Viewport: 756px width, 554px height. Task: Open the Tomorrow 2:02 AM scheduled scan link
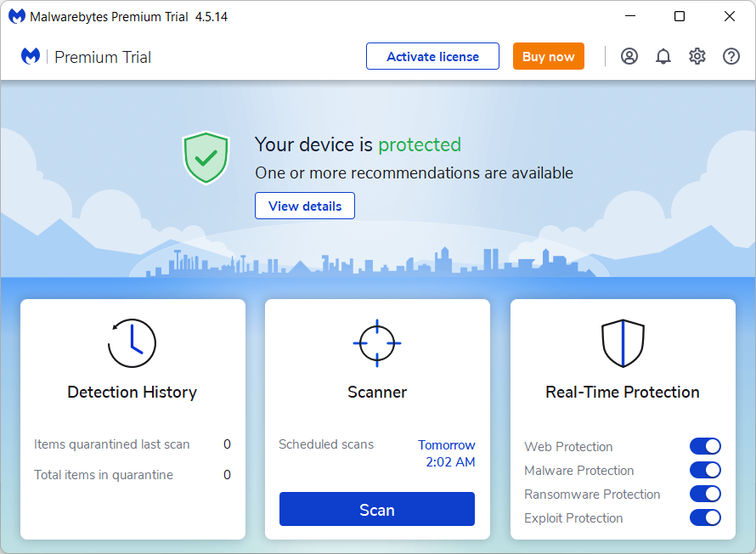[447, 453]
